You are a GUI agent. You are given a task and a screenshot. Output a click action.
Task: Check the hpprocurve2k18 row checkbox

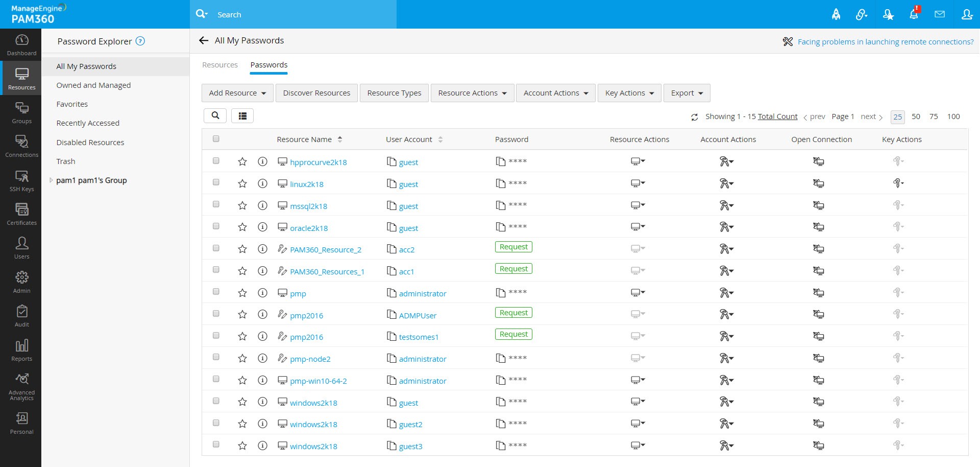pyautogui.click(x=216, y=160)
